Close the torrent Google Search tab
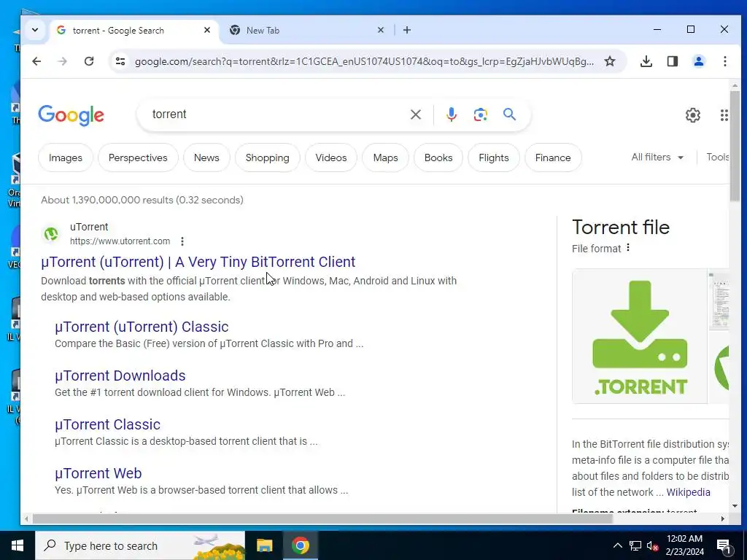 (206, 30)
